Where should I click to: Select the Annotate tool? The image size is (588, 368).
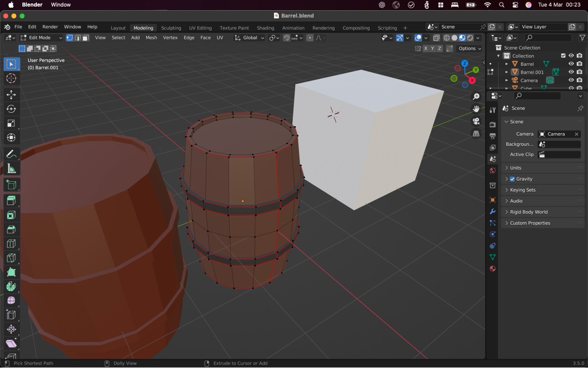pyautogui.click(x=11, y=154)
